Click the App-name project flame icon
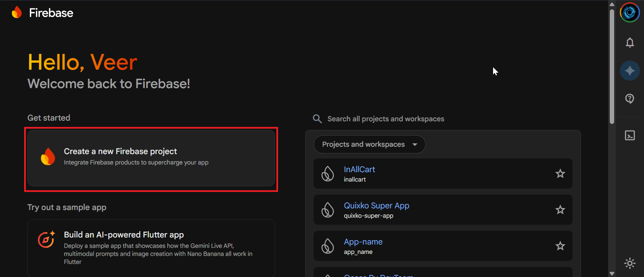644x277 pixels. click(328, 246)
